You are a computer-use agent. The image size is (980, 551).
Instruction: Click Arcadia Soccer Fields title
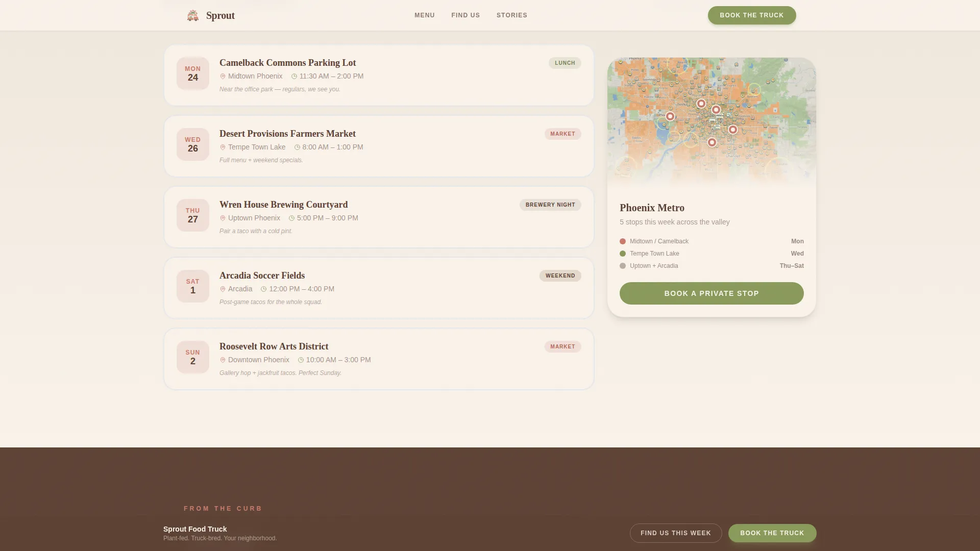(x=262, y=275)
